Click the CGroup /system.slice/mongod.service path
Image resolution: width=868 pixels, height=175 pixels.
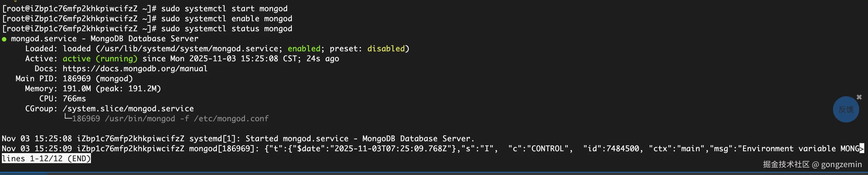pyautogui.click(x=128, y=108)
